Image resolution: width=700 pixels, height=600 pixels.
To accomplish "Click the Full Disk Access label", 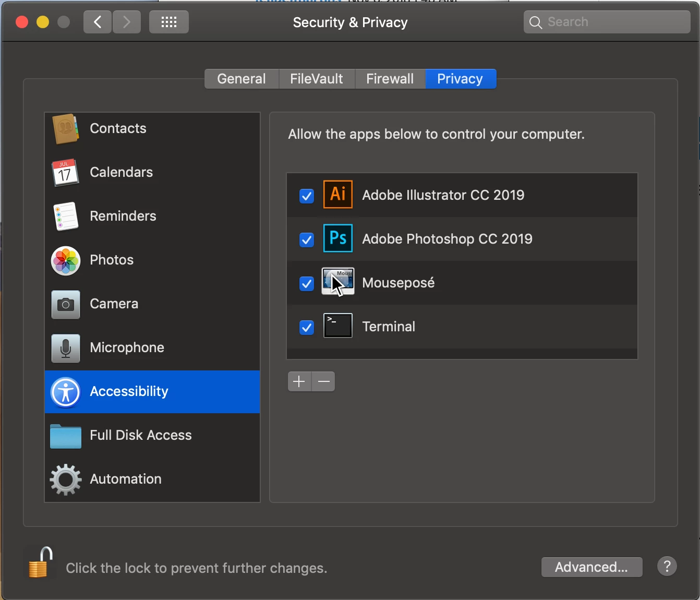I will (141, 435).
